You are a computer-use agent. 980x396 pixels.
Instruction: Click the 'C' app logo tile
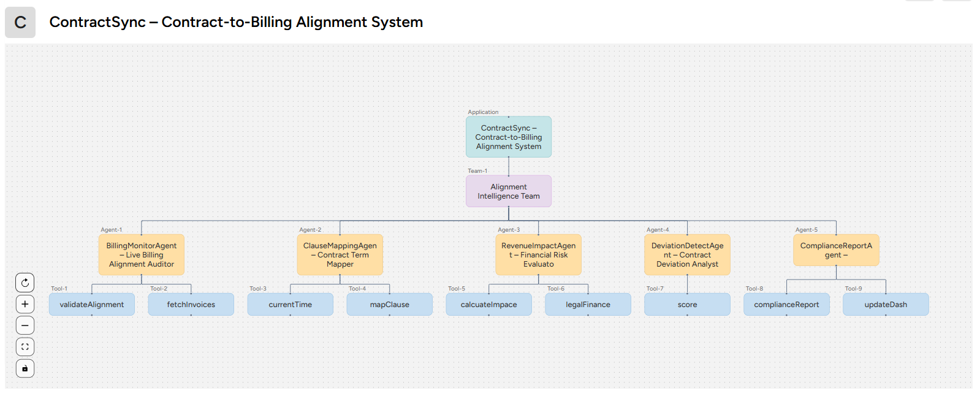click(x=20, y=23)
